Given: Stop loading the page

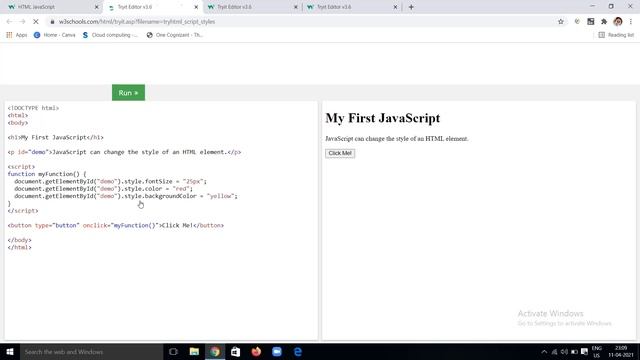Looking at the screenshot, I should coord(36,22).
